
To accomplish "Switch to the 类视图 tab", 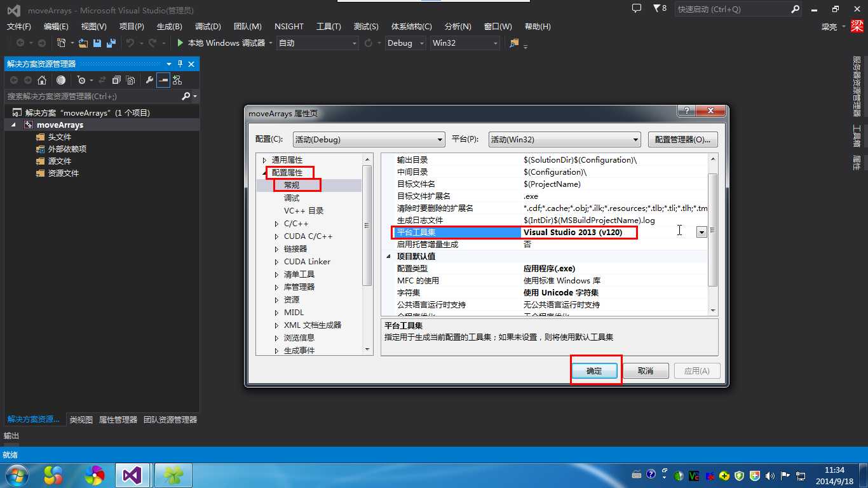I will 81,419.
